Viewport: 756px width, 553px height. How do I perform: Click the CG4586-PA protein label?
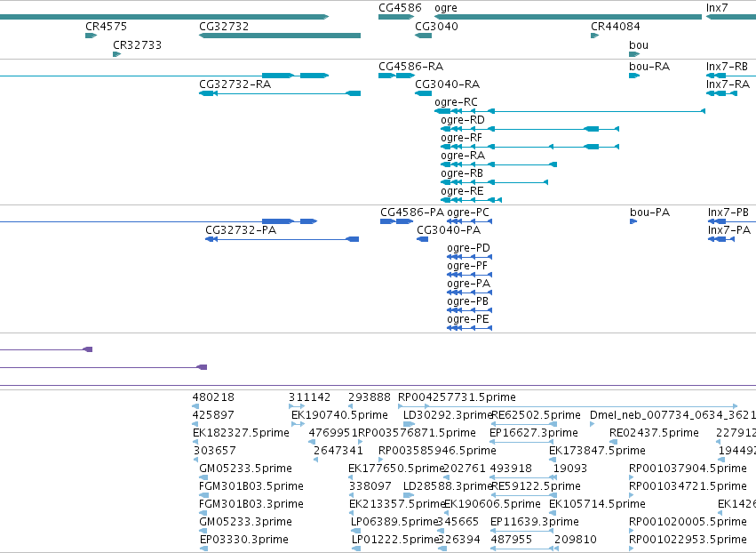click(411, 212)
